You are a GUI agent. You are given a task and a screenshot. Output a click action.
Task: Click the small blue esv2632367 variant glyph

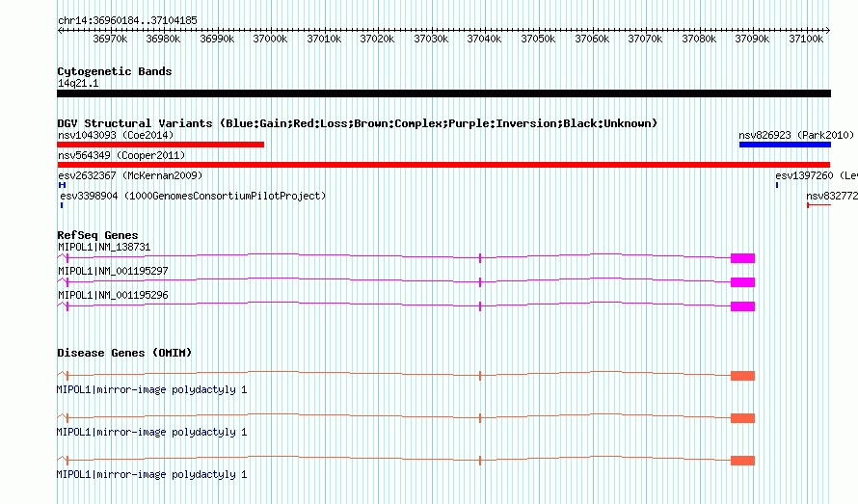(x=62, y=185)
